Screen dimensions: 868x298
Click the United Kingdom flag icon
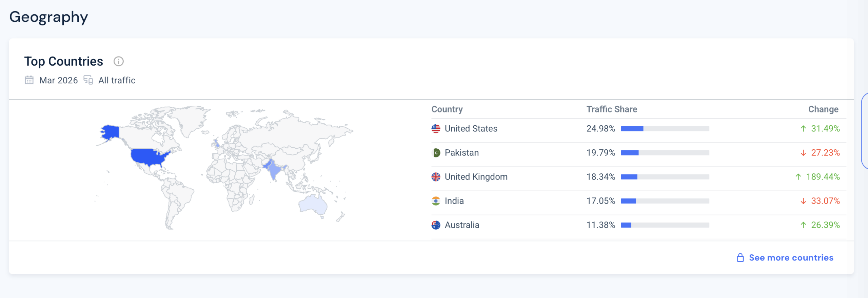[436, 177]
